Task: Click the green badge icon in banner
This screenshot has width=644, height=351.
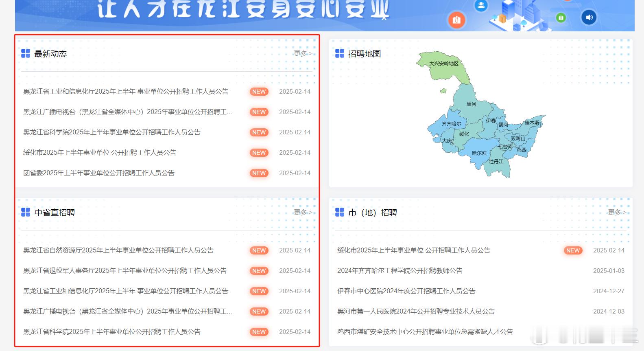Action: (561, 18)
